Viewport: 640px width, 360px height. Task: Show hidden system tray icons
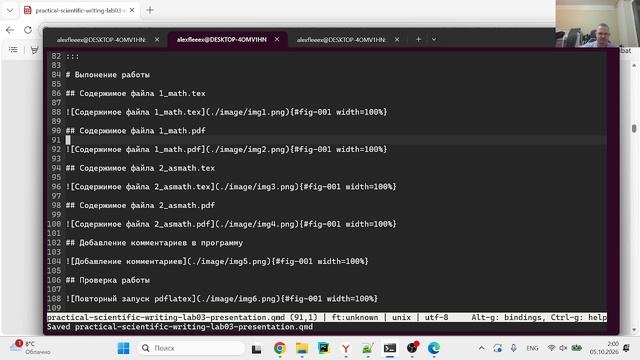482,348
